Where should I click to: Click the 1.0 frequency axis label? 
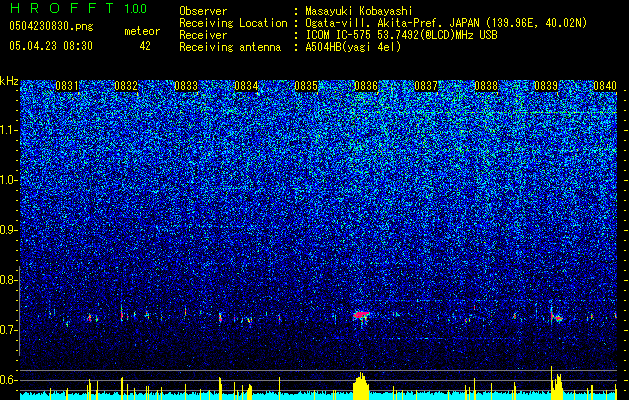[x=8, y=180]
